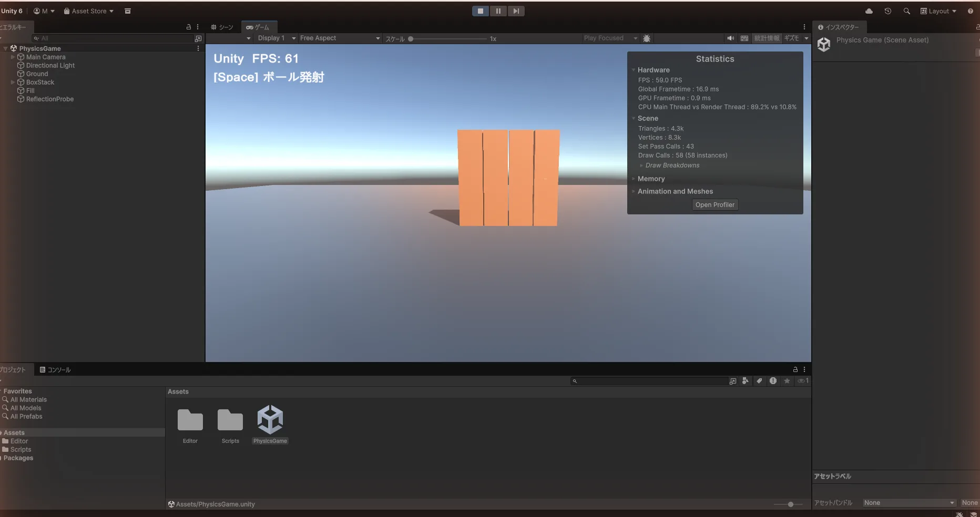Open the Editor folder thumbnail in Assets
This screenshot has width=980, height=517.
pos(190,420)
